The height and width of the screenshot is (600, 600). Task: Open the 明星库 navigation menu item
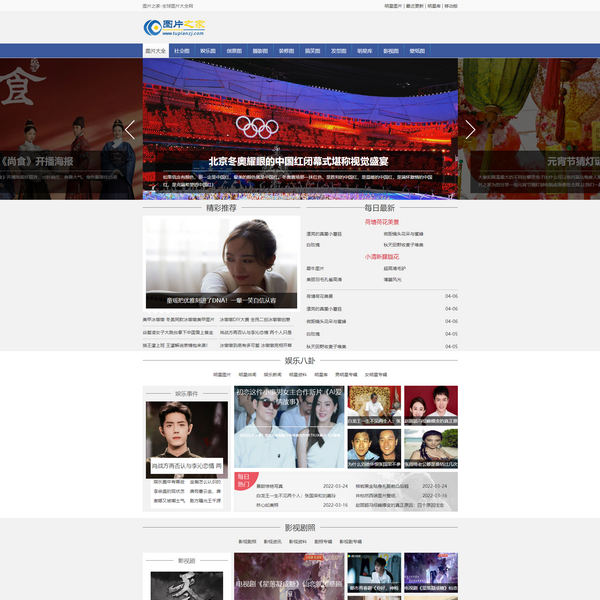364,50
